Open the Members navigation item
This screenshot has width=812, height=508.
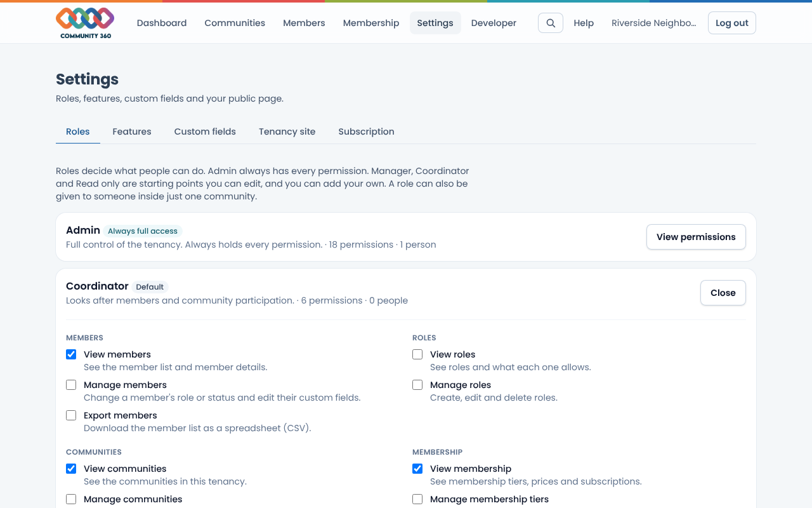point(304,23)
